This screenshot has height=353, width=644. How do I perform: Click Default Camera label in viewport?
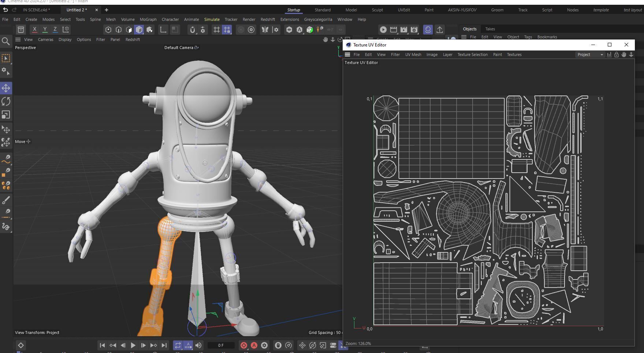pos(179,48)
